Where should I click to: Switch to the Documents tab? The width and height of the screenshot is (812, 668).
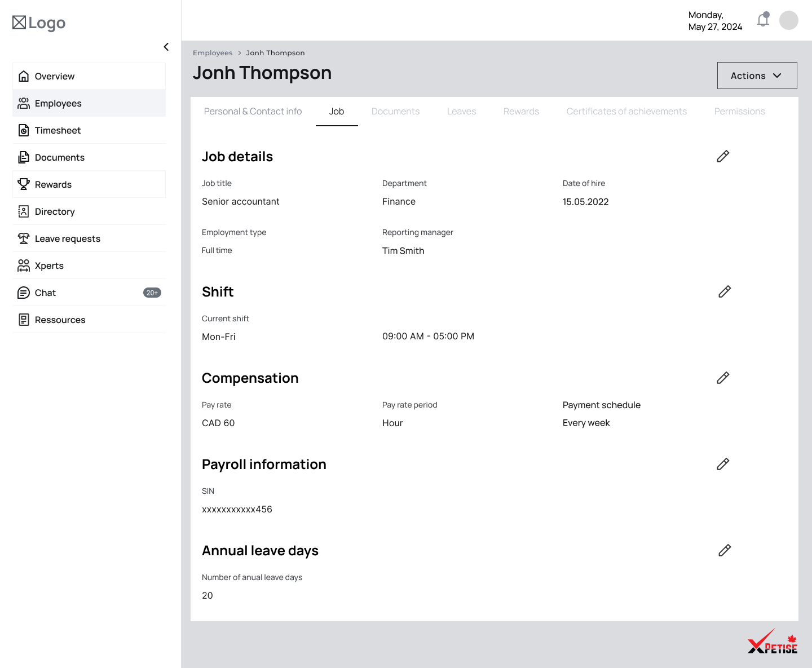click(395, 111)
